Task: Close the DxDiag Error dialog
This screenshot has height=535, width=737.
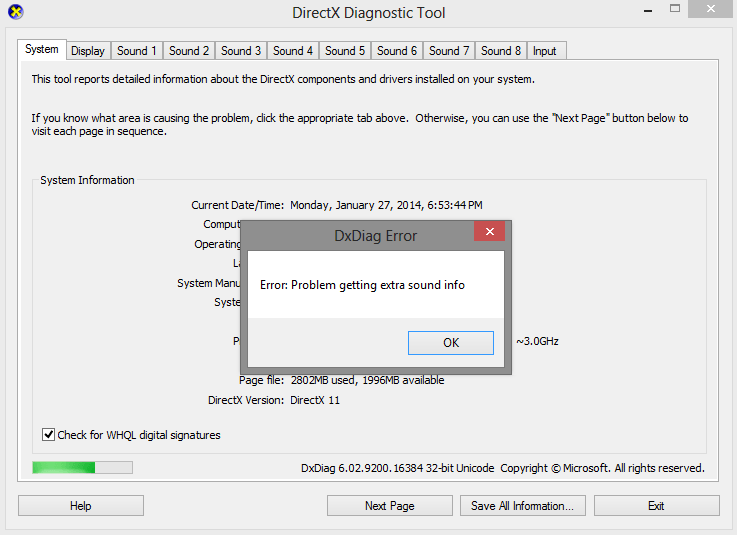Action: tap(489, 233)
